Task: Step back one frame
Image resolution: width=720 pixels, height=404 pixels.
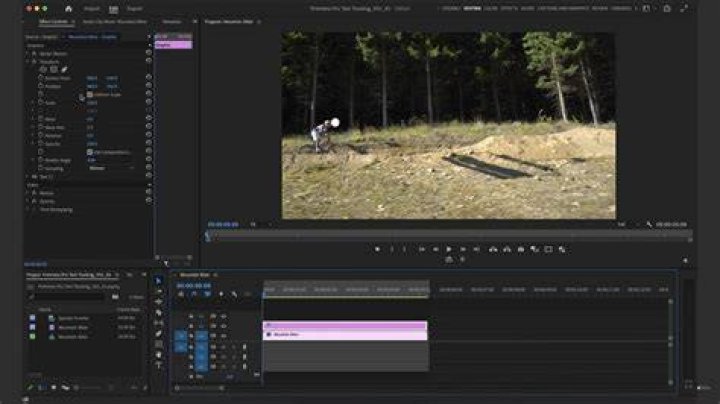Action: [435, 249]
